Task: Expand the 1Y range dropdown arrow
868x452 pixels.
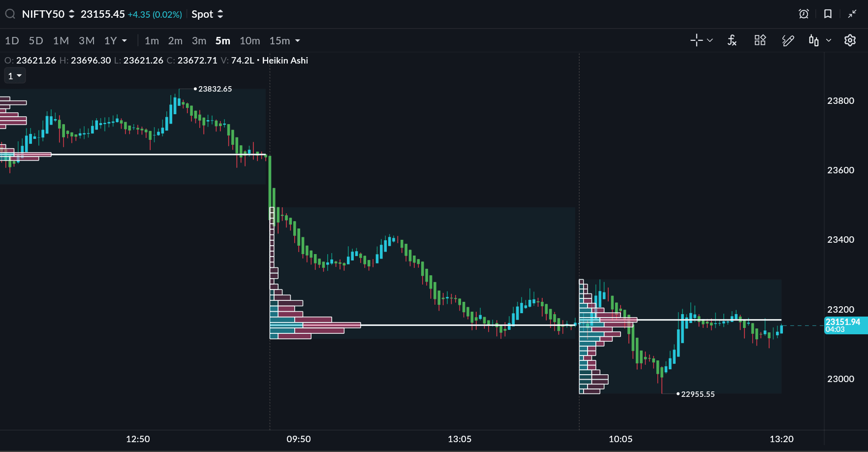Action: point(124,41)
